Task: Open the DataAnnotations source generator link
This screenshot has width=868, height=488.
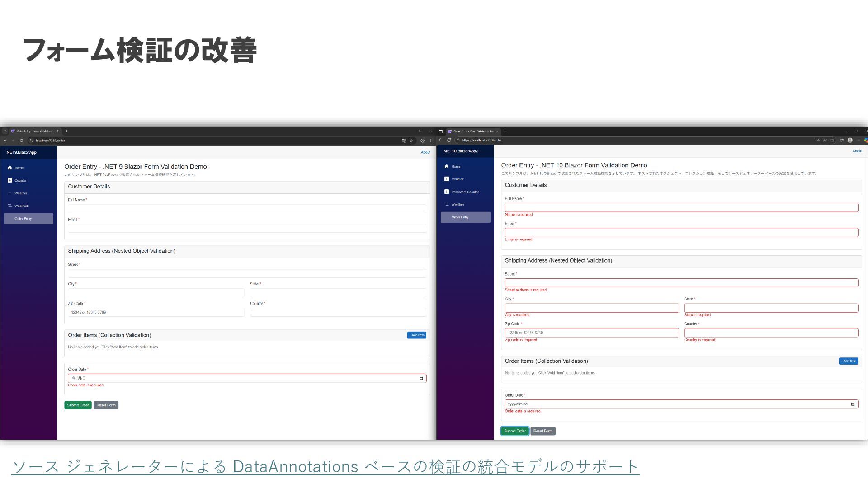Action: click(325, 466)
